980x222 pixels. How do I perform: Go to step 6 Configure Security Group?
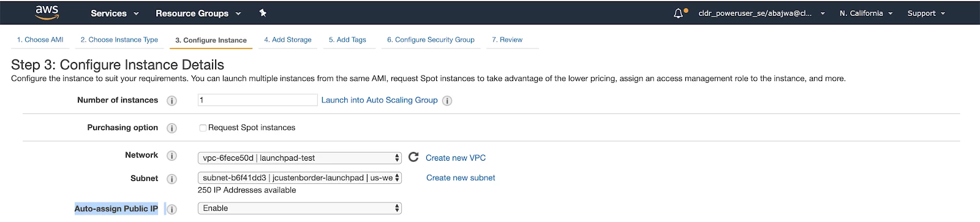click(431, 40)
